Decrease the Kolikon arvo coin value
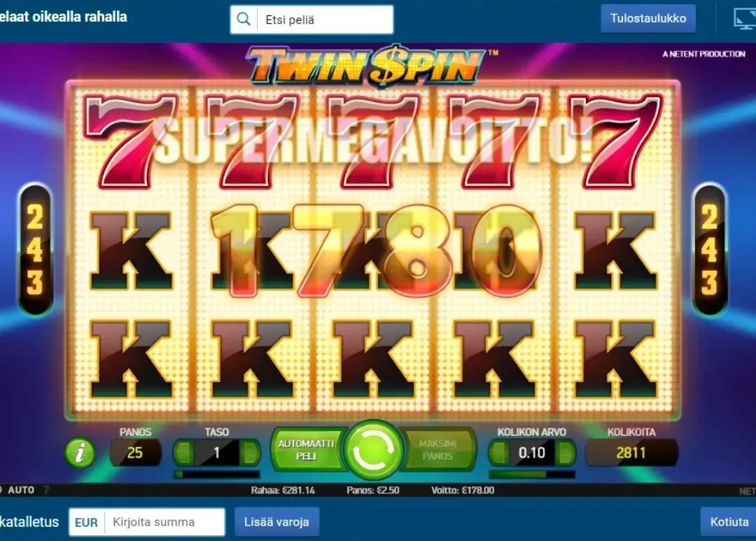The width and height of the screenshot is (756, 541). [498, 453]
